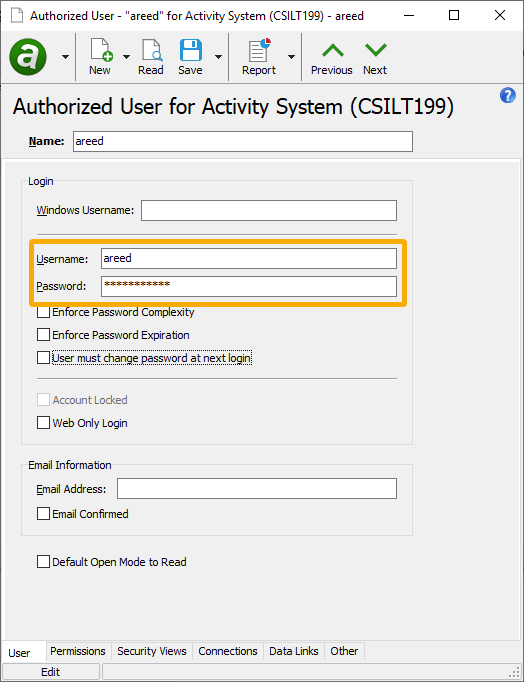Go to Previous record arrow
The image size is (524, 682).
pyautogui.click(x=332, y=50)
